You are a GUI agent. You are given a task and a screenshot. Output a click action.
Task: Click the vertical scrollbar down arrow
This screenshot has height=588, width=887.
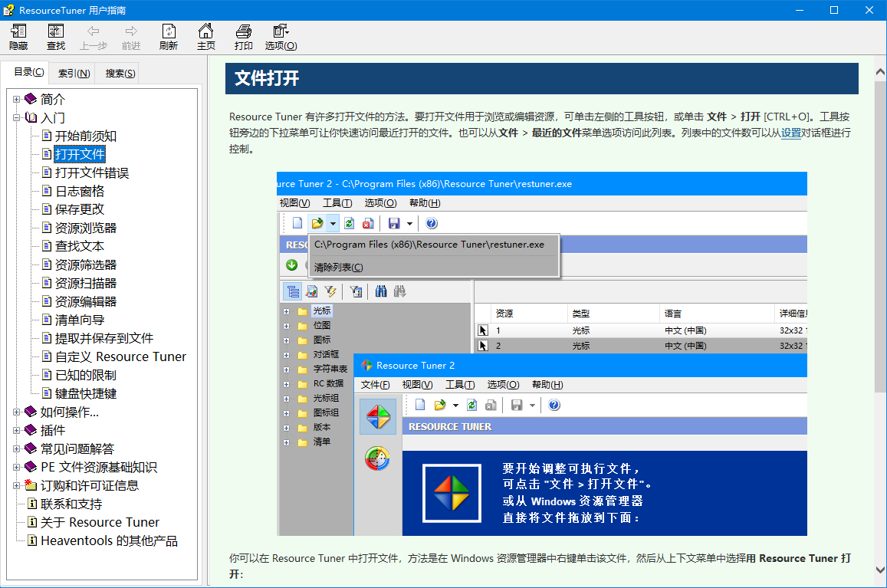(880, 570)
